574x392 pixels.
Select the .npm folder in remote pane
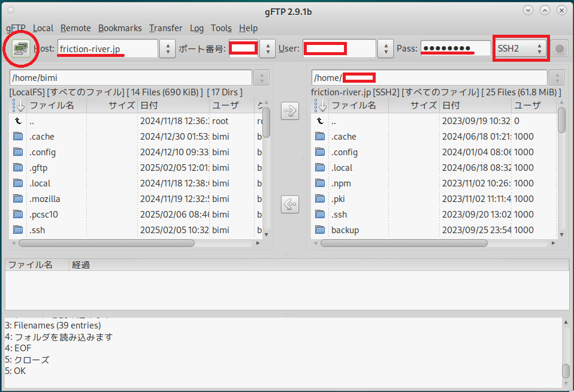340,183
